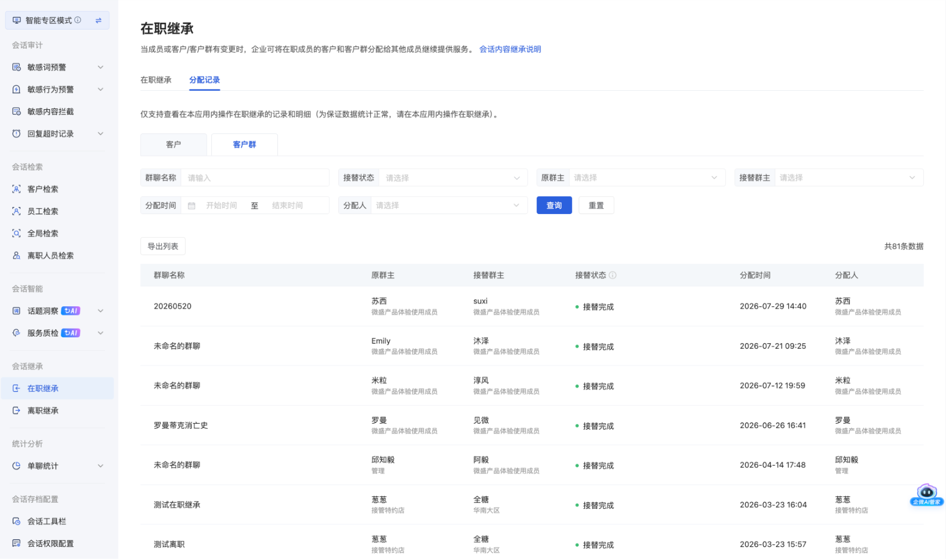946x560 pixels.
Task: Click the 员工检索 icon
Action: 16,211
